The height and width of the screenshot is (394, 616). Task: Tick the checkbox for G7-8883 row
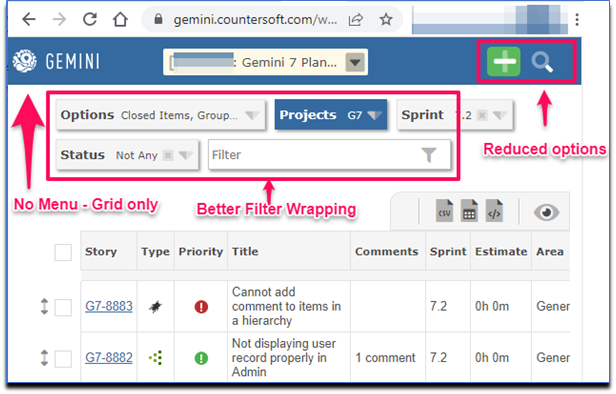63,307
